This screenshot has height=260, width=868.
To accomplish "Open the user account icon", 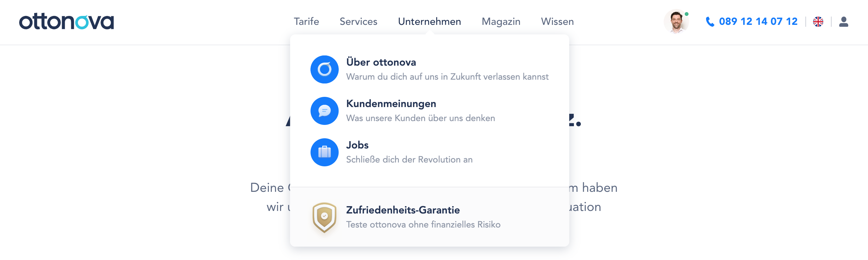I will click(x=843, y=22).
